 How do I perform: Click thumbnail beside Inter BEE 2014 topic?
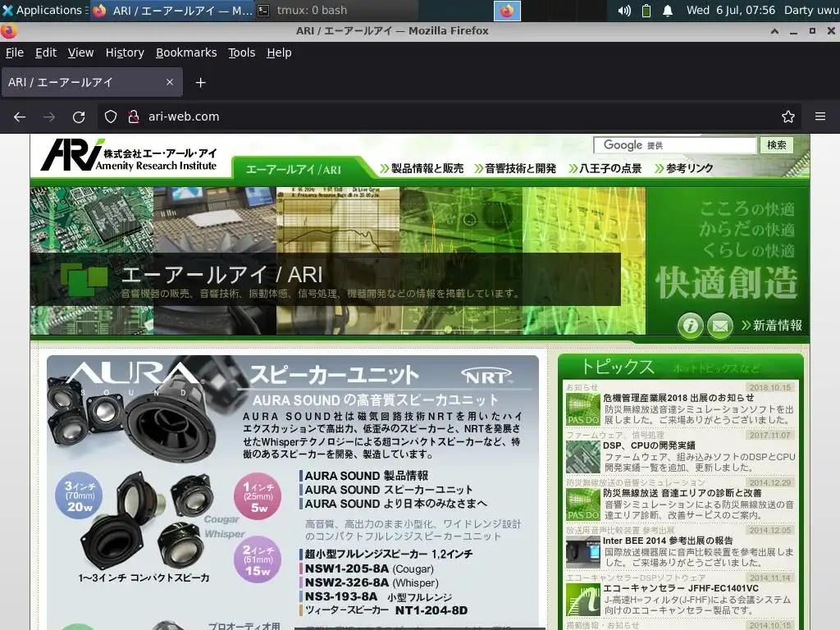(583, 552)
